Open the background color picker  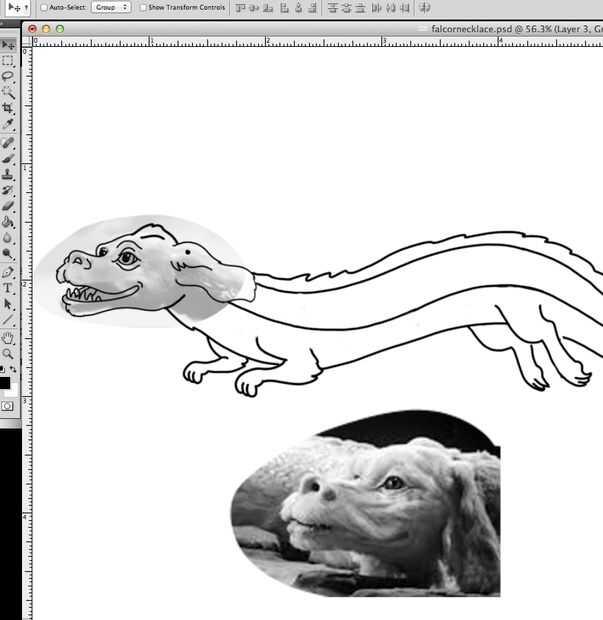click(x=13, y=391)
